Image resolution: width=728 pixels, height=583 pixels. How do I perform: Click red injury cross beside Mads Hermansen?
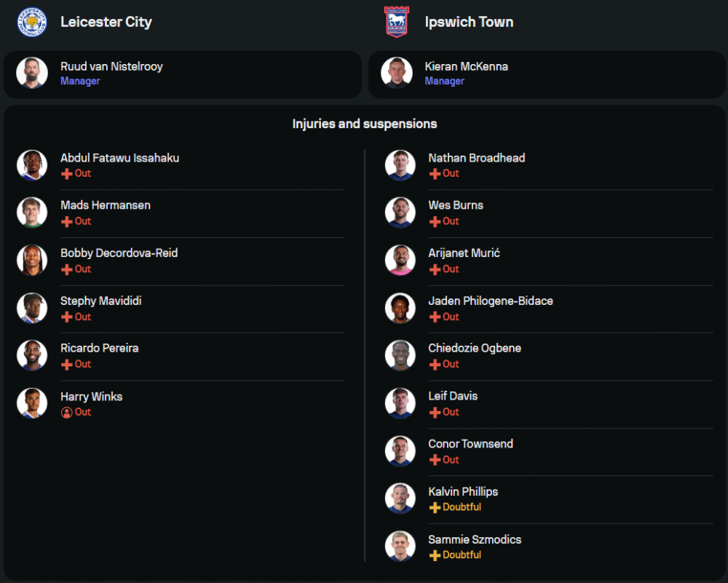coord(66,221)
